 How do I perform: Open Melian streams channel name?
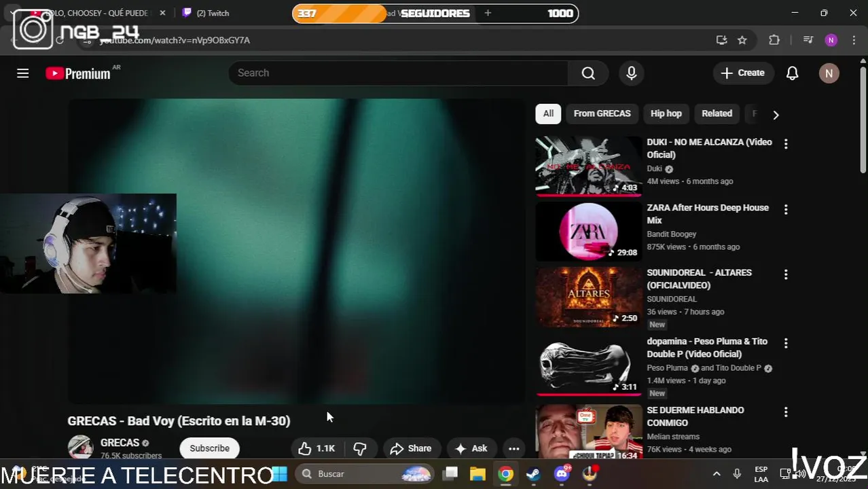pyautogui.click(x=673, y=437)
